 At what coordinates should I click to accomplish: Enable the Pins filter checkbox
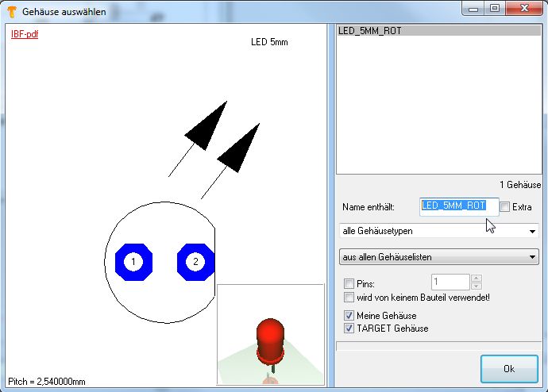coord(349,283)
